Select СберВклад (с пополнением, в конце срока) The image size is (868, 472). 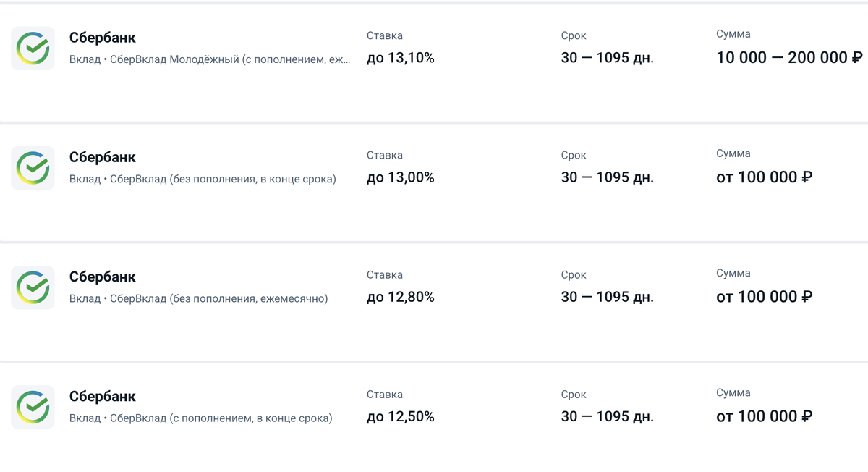pyautogui.click(x=201, y=418)
